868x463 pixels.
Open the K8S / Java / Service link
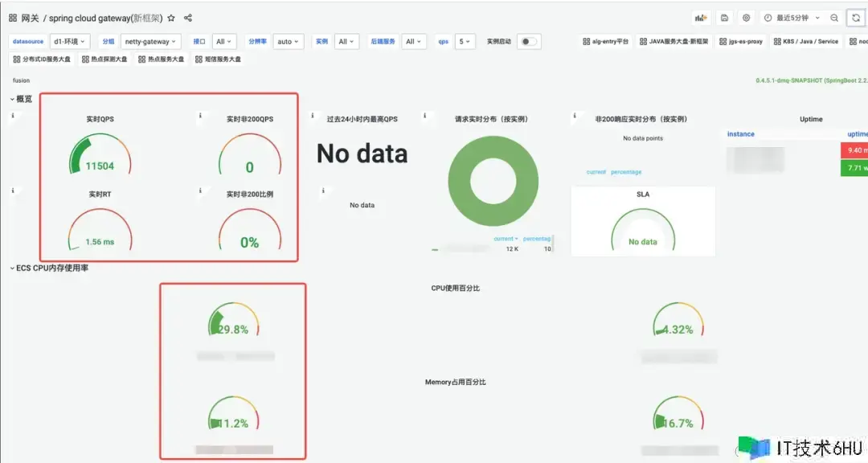point(805,41)
